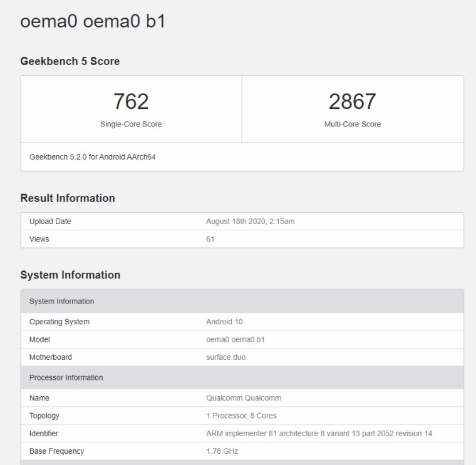Click the surface.duo motherboard value
Viewport: 476px width, 465px height.
pos(226,357)
